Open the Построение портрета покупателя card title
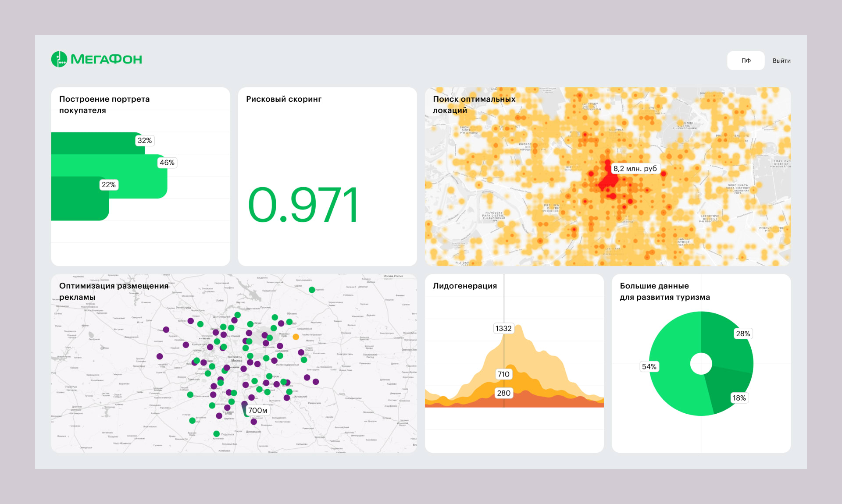Viewport: 842px width, 504px height. click(104, 105)
